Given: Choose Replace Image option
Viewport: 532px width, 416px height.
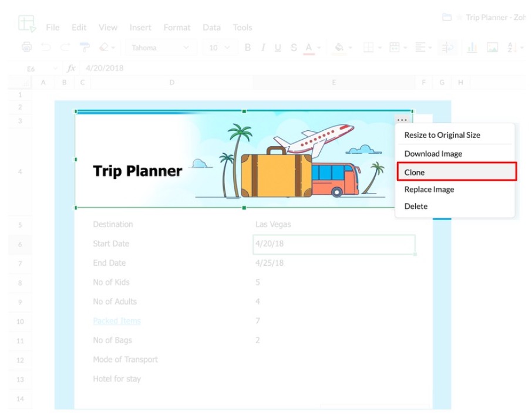Looking at the screenshot, I should (x=455, y=189).
